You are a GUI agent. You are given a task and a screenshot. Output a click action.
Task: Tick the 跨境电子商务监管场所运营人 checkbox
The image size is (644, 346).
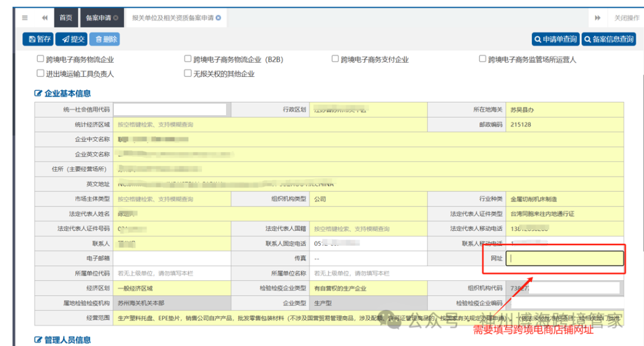482,59
